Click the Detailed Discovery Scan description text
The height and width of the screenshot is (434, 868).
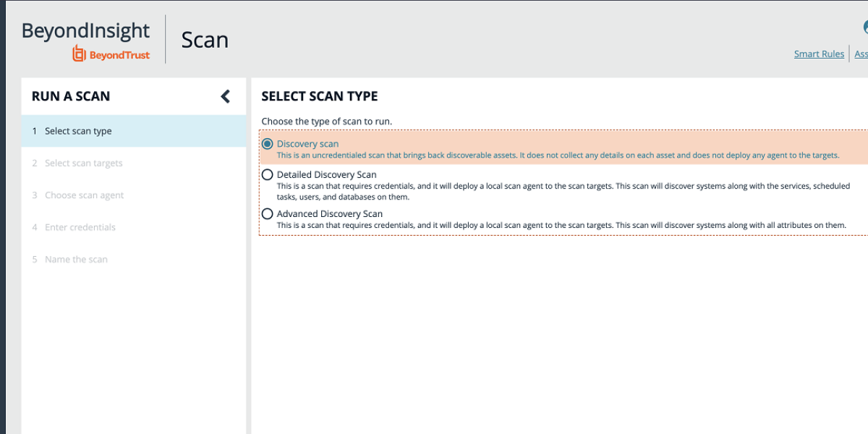(563, 191)
